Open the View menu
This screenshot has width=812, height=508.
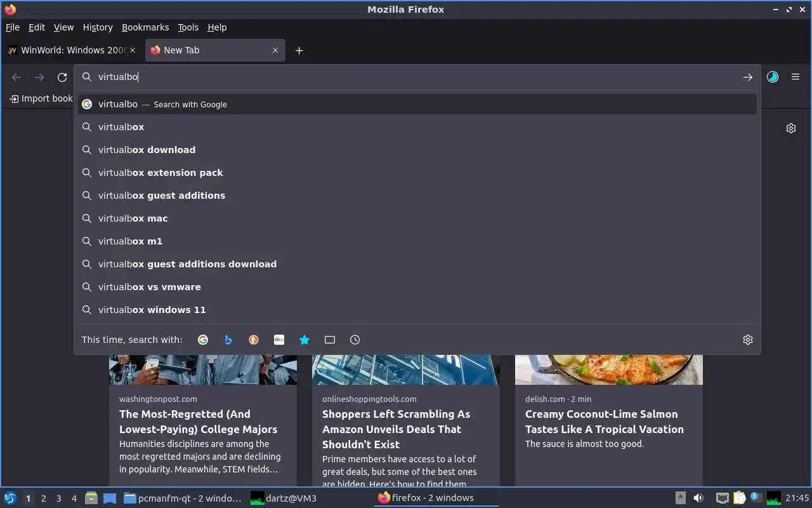[x=63, y=27]
